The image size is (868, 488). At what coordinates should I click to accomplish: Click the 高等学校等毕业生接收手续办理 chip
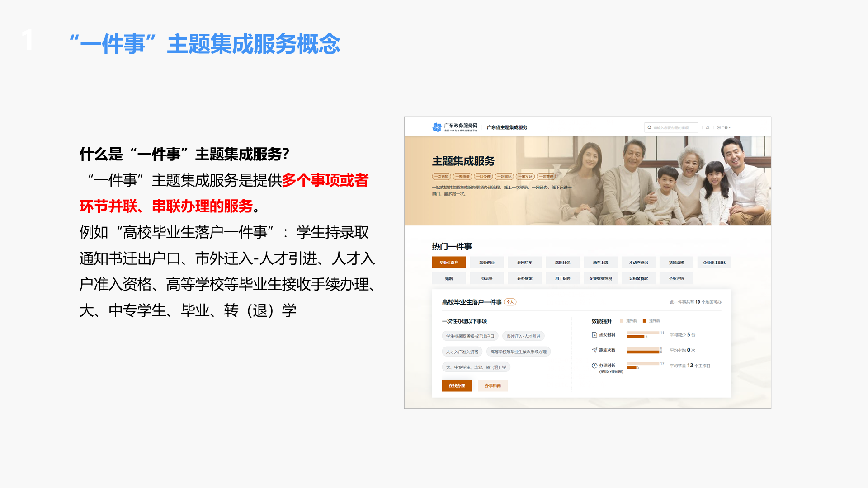519,352
